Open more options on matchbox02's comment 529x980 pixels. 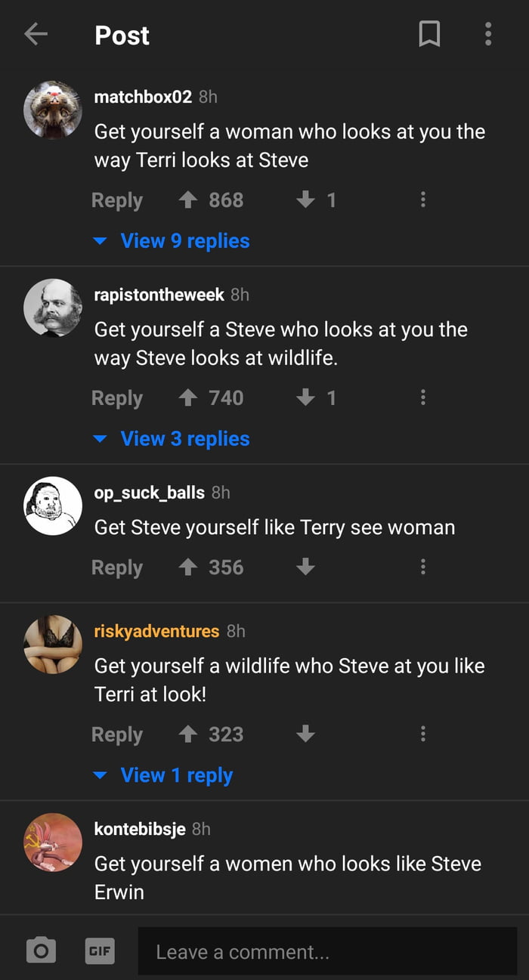tap(422, 199)
